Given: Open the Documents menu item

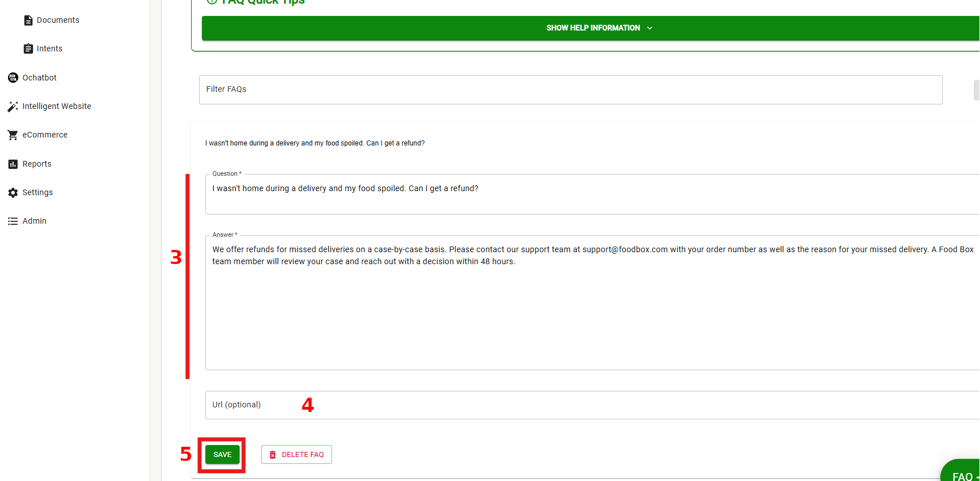Looking at the screenshot, I should (x=58, y=21).
